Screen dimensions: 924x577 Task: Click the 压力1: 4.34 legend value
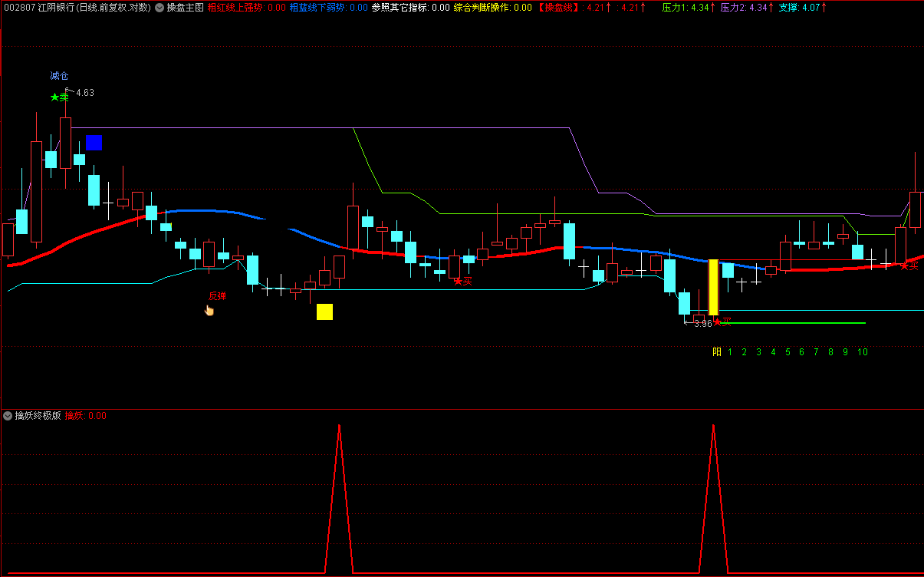[689, 8]
